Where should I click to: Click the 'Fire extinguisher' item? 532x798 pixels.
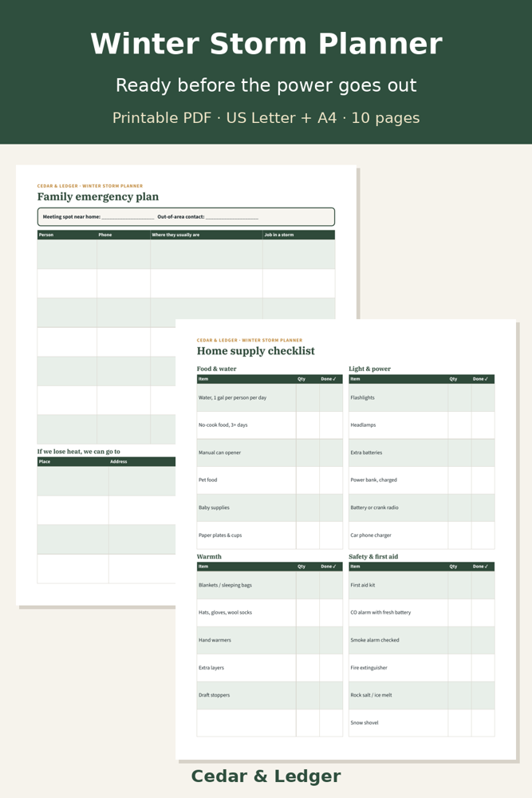click(x=368, y=668)
